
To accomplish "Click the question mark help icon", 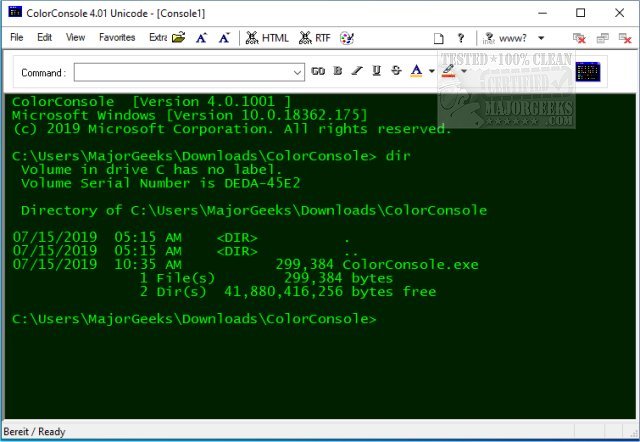I will click(x=462, y=38).
